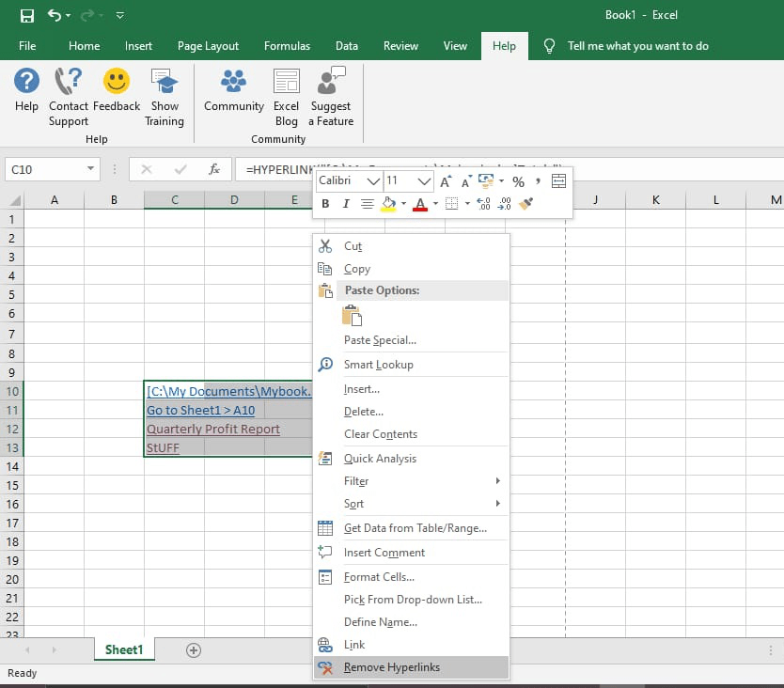Open the Show Training help resource

tap(165, 94)
